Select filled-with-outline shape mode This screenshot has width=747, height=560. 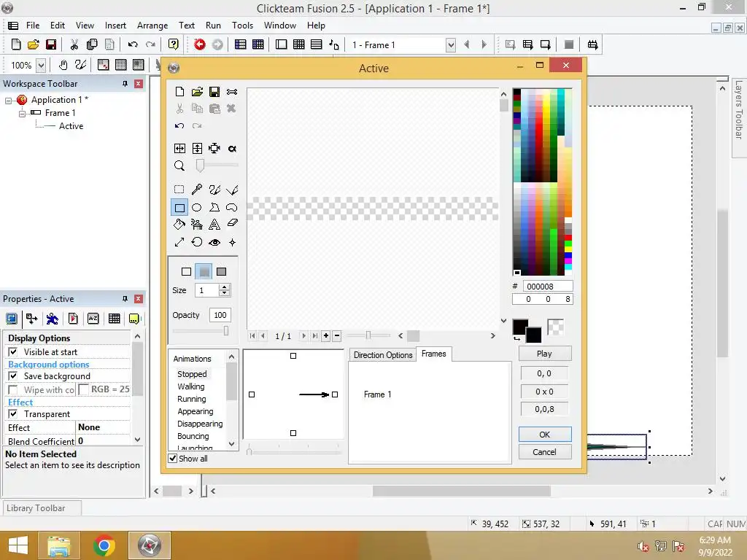pyautogui.click(x=204, y=271)
